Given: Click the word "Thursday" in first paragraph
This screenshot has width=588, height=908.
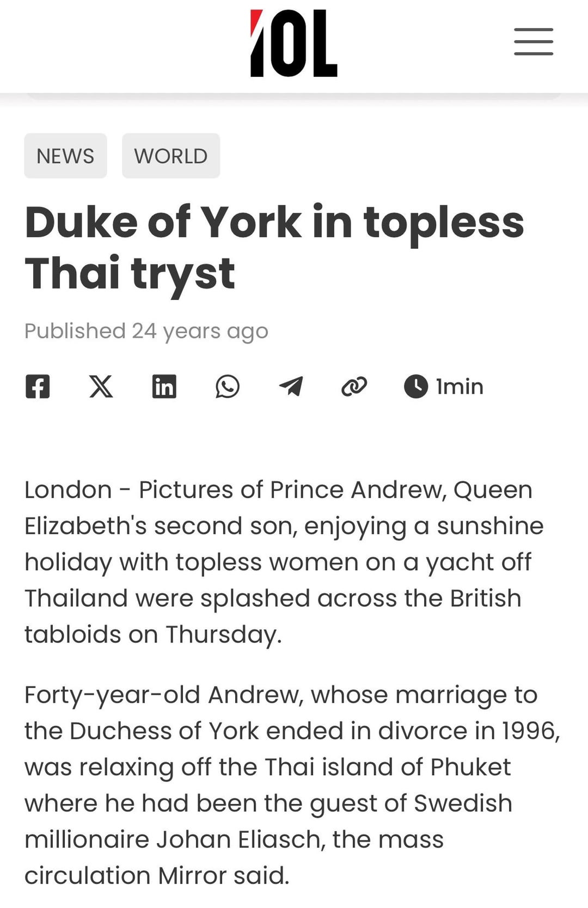Looking at the screenshot, I should (x=222, y=635).
